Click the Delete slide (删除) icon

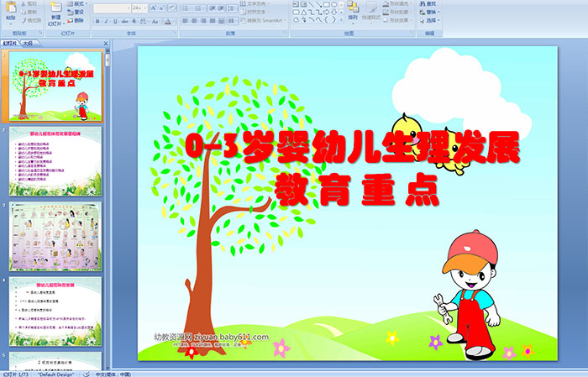[70, 20]
